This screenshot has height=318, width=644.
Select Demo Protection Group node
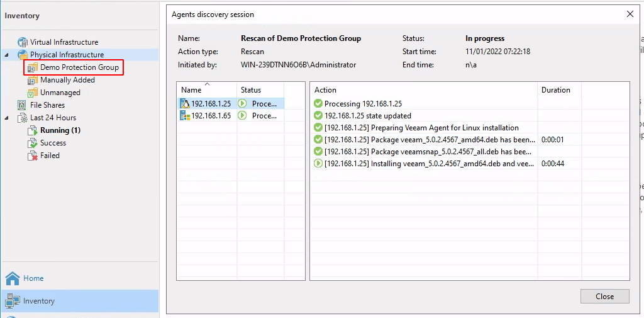coord(79,67)
